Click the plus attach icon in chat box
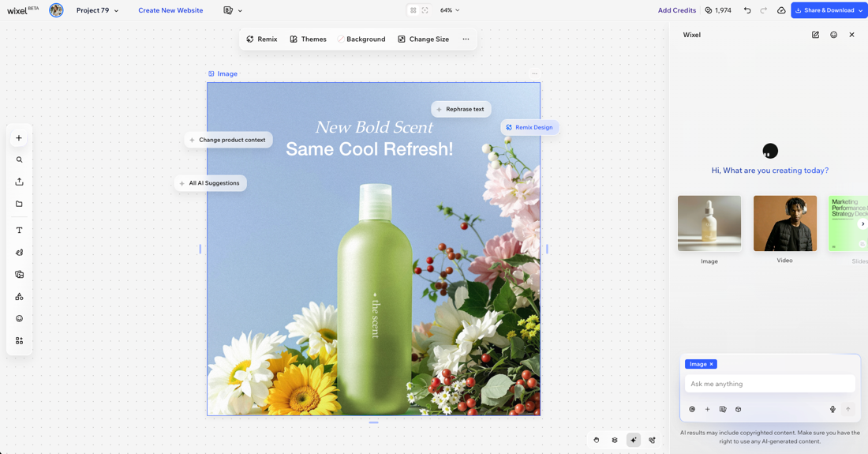 [x=708, y=409]
